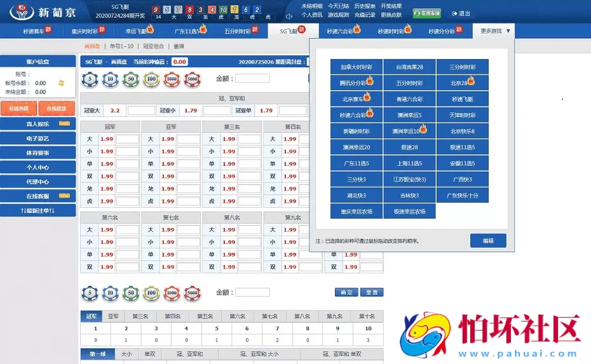Viewport: 591px width, 364px height.
Task: Choose the 1000 chip in the top chip row
Action: click(x=171, y=79)
